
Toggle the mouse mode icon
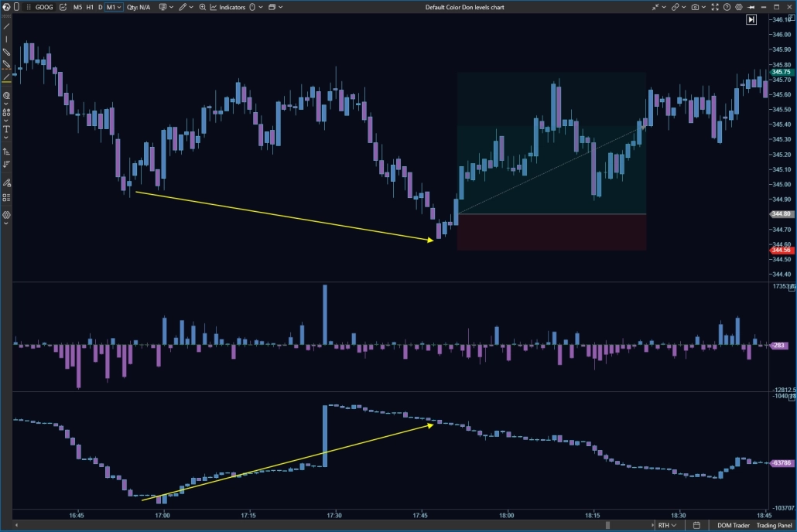(x=252, y=7)
